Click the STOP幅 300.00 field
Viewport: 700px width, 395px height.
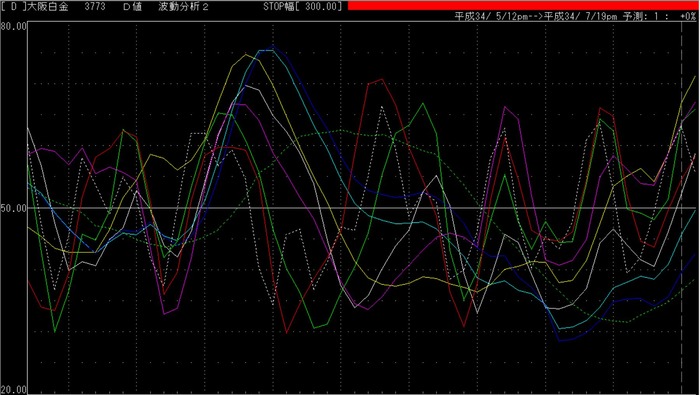303,6
